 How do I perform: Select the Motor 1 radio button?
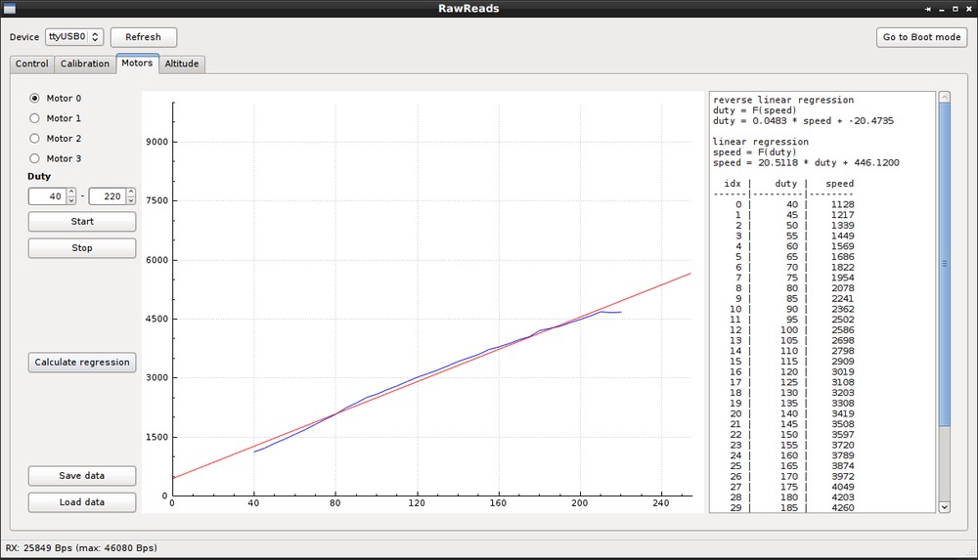point(35,118)
